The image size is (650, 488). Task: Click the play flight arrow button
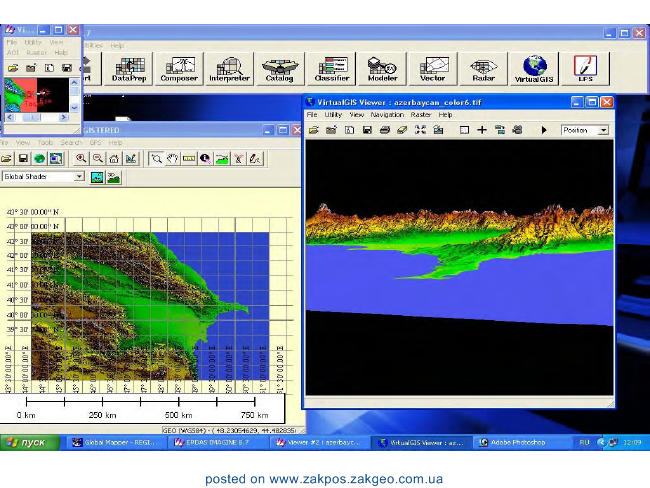(544, 130)
